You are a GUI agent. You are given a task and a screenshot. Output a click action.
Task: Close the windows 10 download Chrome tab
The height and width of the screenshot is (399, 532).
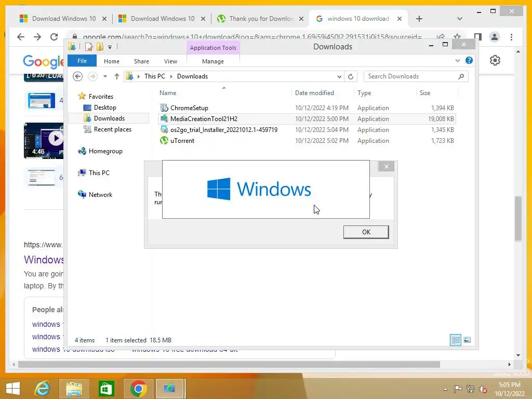[x=400, y=19]
